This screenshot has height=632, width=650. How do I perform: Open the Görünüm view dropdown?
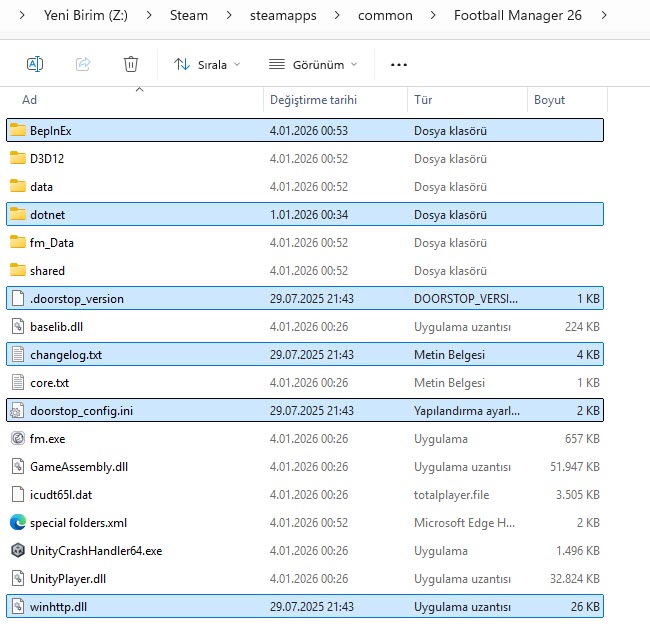(313, 64)
